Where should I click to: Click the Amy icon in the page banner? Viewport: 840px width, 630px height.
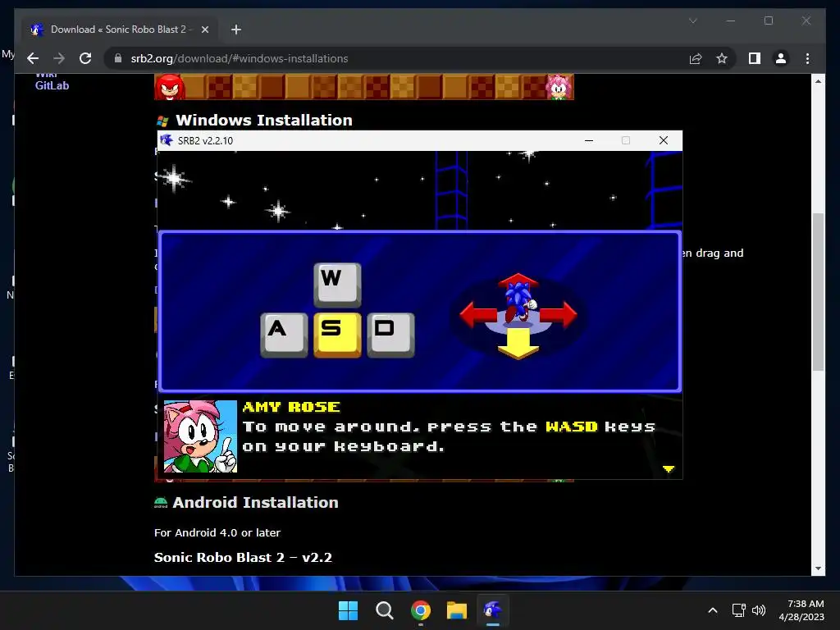pos(559,87)
